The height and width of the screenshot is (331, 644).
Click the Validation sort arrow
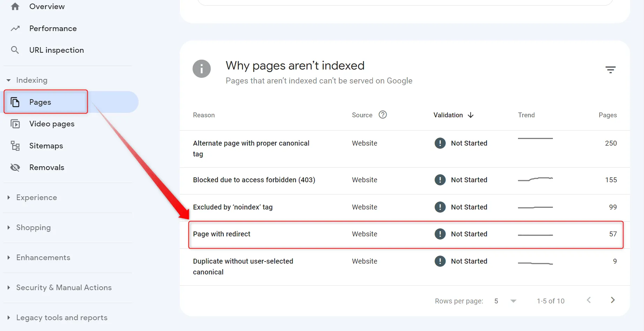tap(471, 115)
